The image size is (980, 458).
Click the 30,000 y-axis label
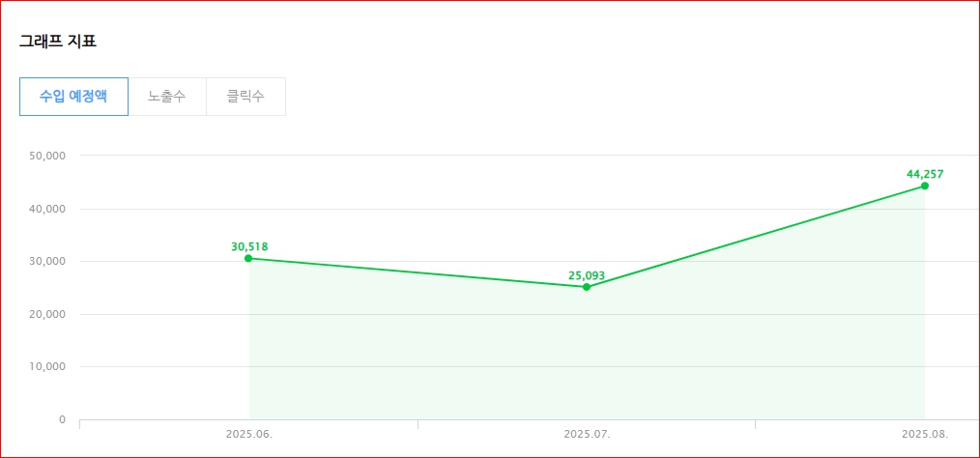47,261
